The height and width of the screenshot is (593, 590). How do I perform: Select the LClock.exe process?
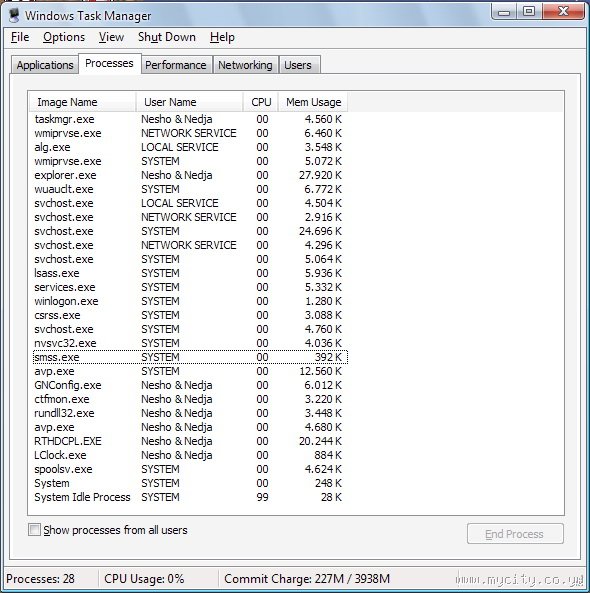(x=190, y=455)
